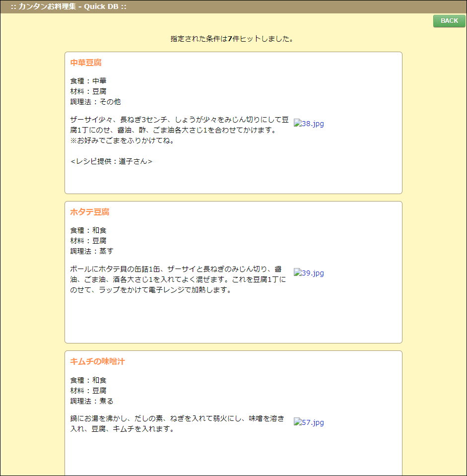
Task: Click 食種：中華 in the 中華豆腐 card
Action: click(x=88, y=81)
